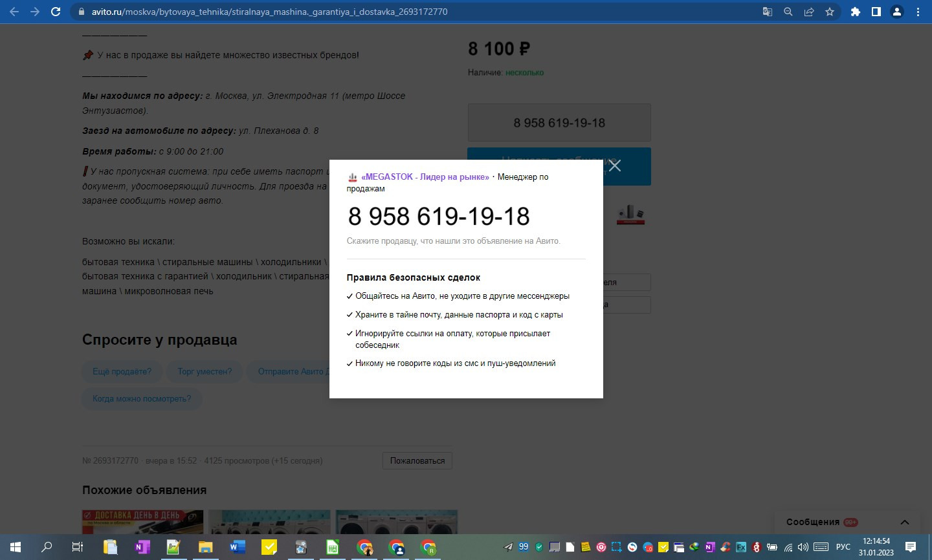This screenshot has height=560, width=932.
Task: Expand the 'Сообщения' chat panel chevron
Action: (x=905, y=522)
